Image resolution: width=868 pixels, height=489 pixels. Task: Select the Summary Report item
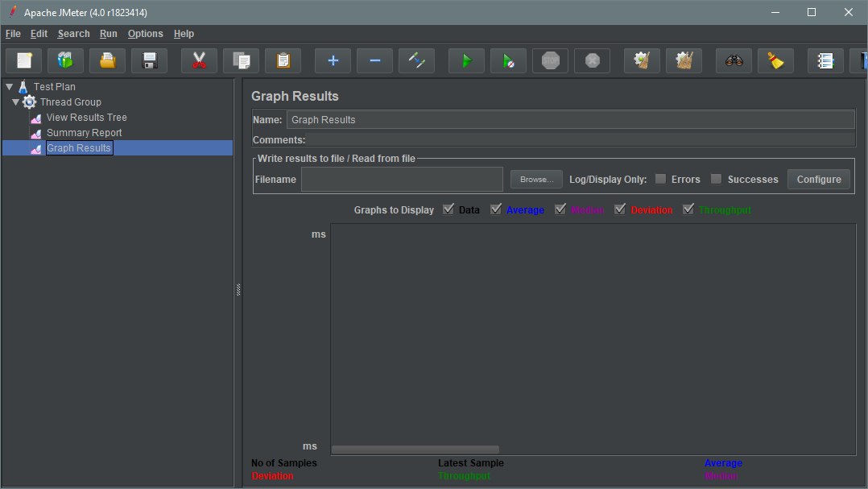click(x=84, y=133)
